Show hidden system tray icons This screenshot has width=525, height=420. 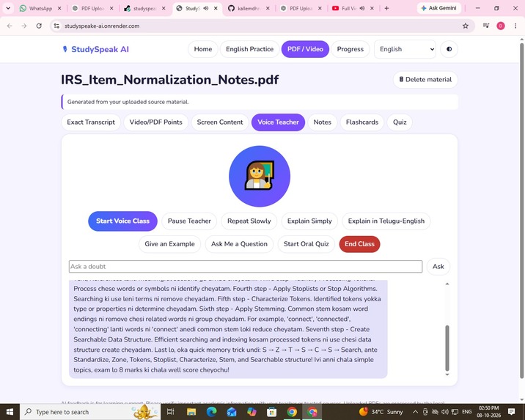[415, 412]
